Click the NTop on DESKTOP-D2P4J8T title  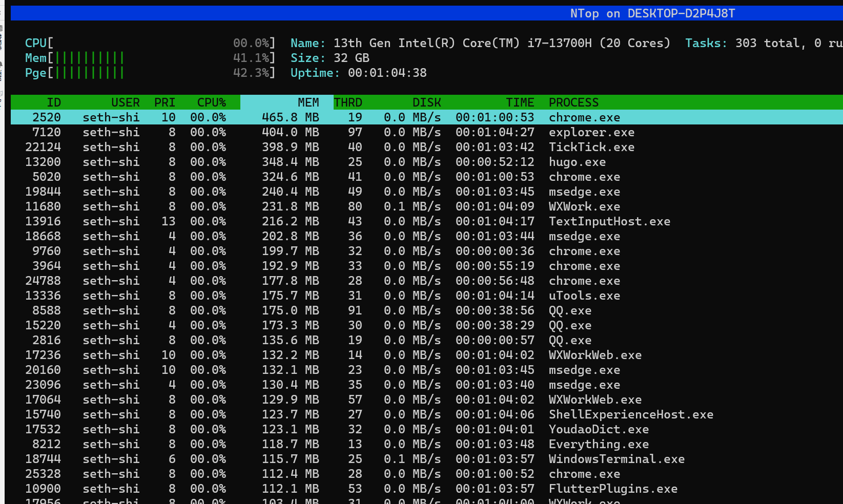coord(653,13)
